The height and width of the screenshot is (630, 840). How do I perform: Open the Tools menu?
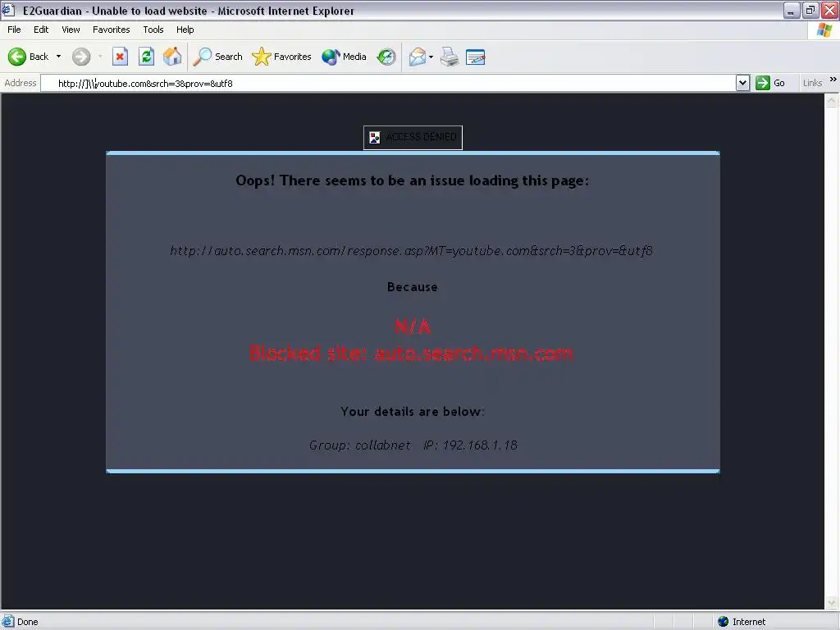point(153,30)
